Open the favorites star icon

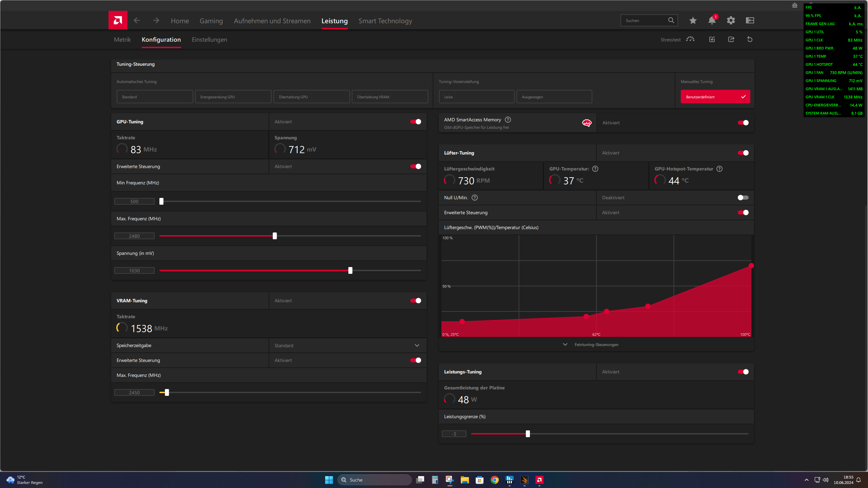coord(693,21)
